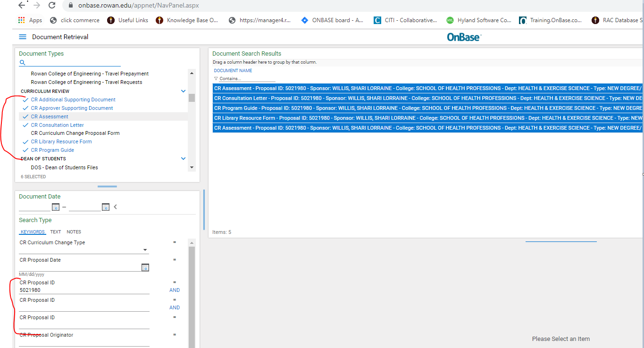The height and width of the screenshot is (348, 644).
Task: Click the Contains filter input
Action: (x=247, y=79)
